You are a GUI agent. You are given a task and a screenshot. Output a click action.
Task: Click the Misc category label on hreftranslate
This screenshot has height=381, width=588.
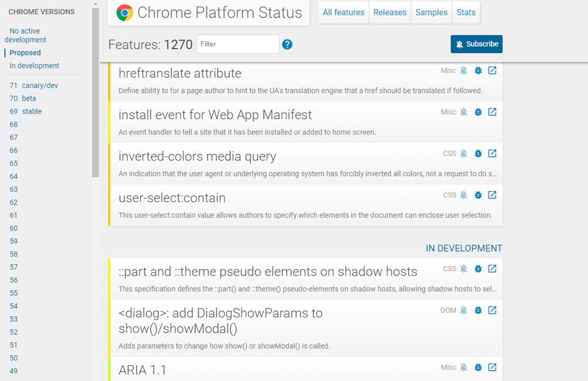click(449, 71)
